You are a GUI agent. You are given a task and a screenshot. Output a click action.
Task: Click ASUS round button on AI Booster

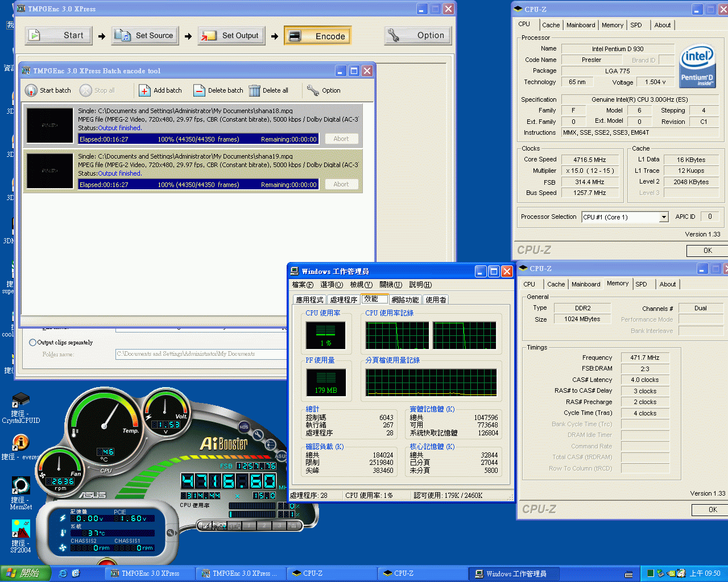coord(281,456)
